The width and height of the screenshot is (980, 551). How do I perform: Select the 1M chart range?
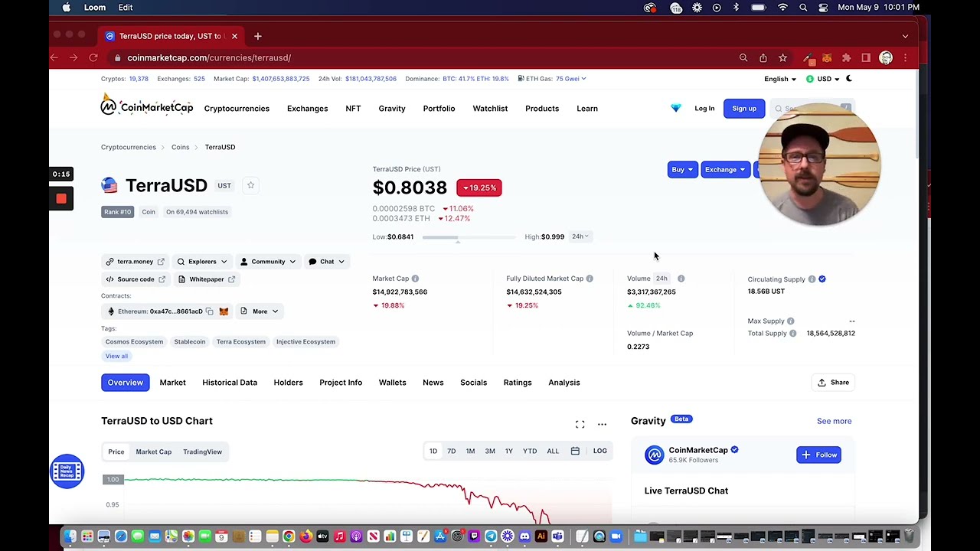[470, 451]
